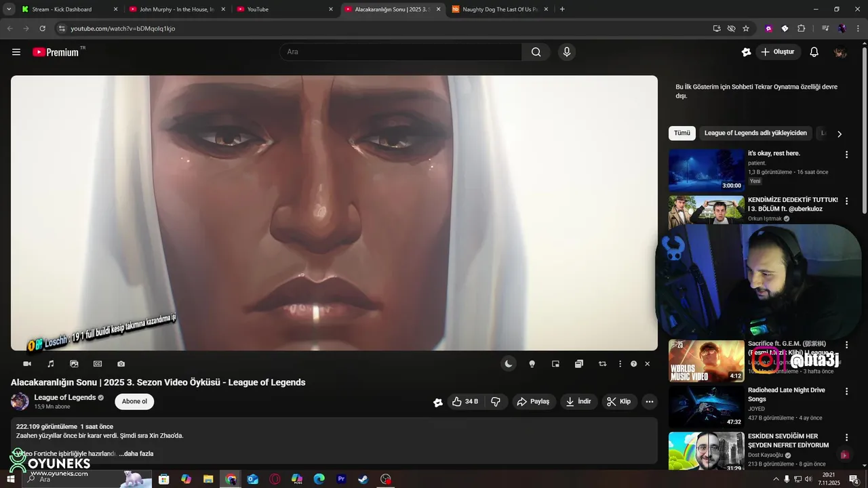Share the video via Paylaş
868x488 pixels.
point(533,402)
